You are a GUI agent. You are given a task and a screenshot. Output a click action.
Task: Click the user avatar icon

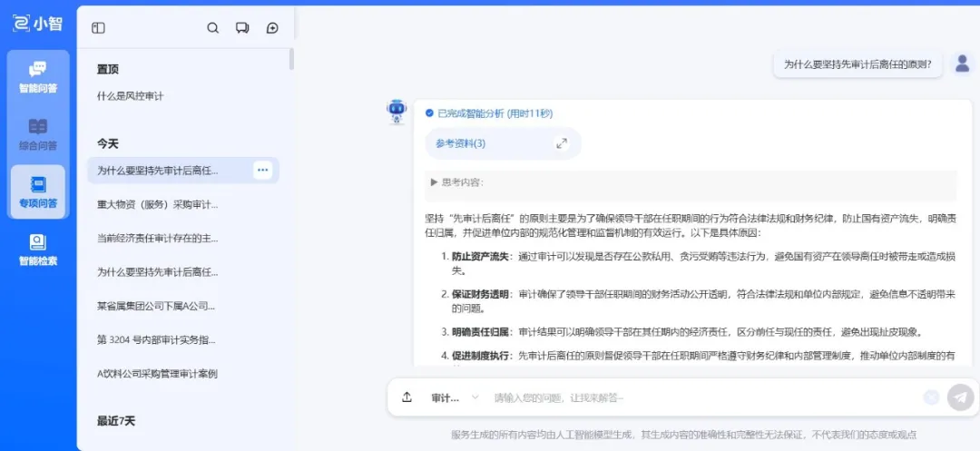[x=962, y=64]
